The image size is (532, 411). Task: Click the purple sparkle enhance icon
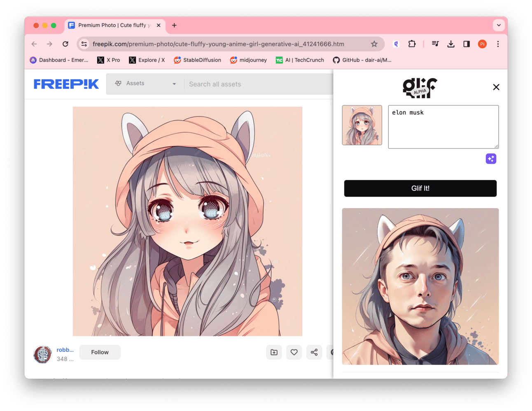pyautogui.click(x=491, y=159)
